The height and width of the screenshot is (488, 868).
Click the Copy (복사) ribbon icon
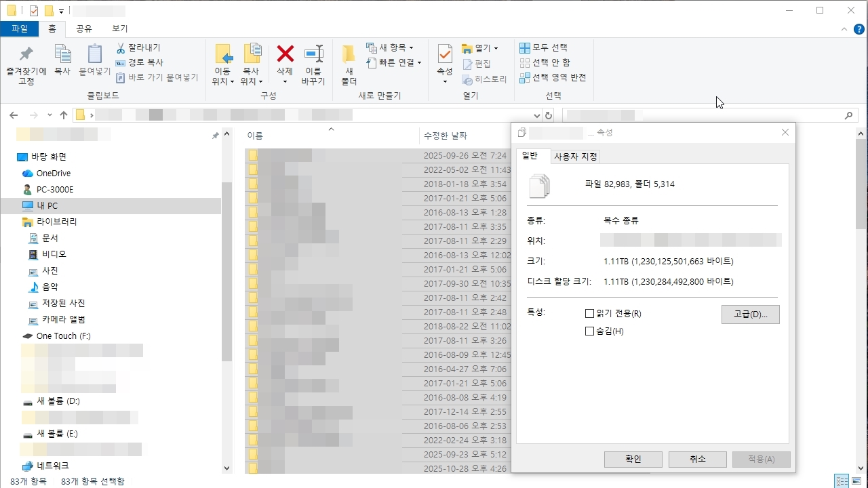[x=62, y=54]
